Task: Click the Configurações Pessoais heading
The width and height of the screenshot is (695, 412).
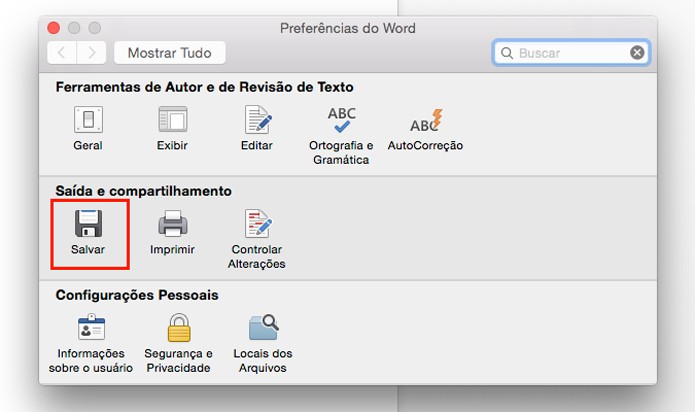Action: pyautogui.click(x=137, y=295)
